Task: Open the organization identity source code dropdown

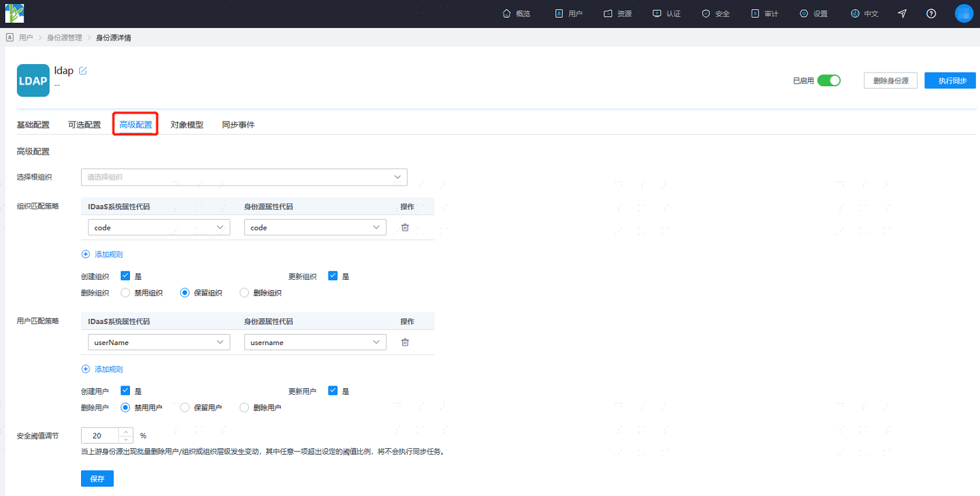Action: 315,227
